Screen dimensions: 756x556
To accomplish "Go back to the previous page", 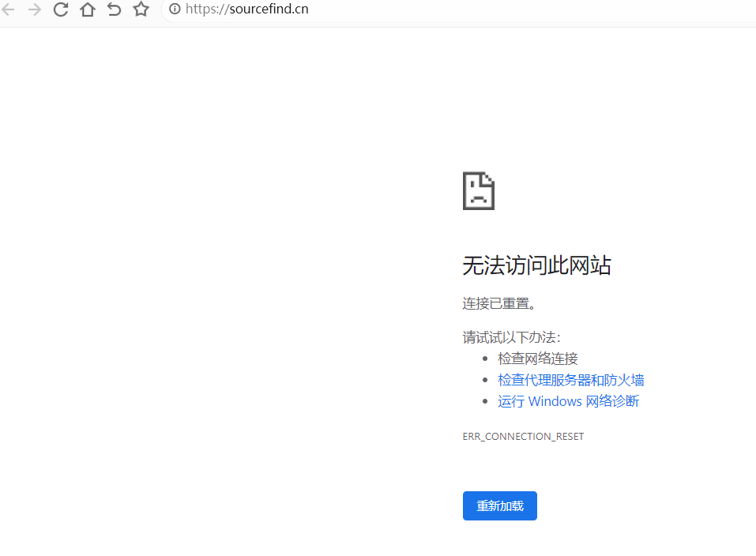I will [x=9, y=9].
